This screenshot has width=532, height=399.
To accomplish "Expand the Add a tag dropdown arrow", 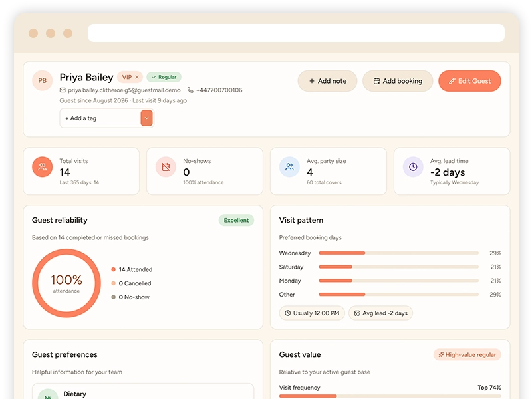I will [x=146, y=118].
